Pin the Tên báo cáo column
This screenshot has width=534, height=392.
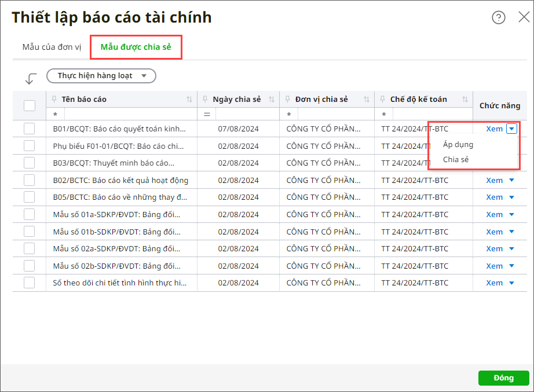(54, 99)
